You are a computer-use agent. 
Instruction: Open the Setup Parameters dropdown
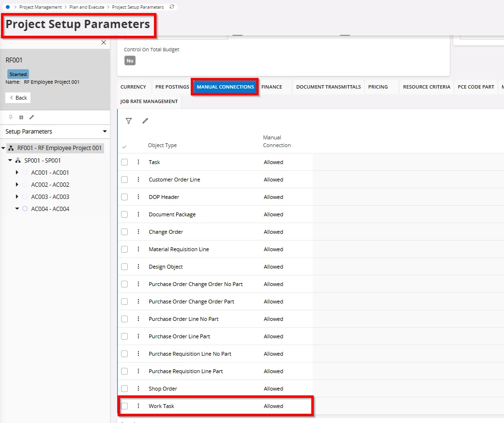(x=55, y=132)
